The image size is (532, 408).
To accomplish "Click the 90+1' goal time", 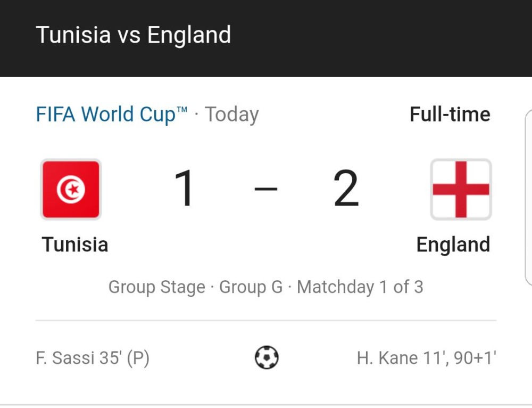I will pyautogui.click(x=475, y=358).
